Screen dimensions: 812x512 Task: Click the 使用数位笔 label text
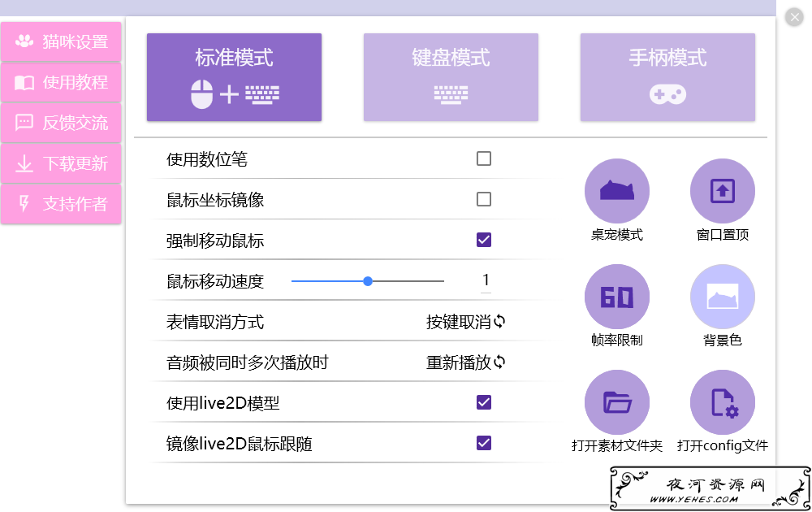coord(206,159)
